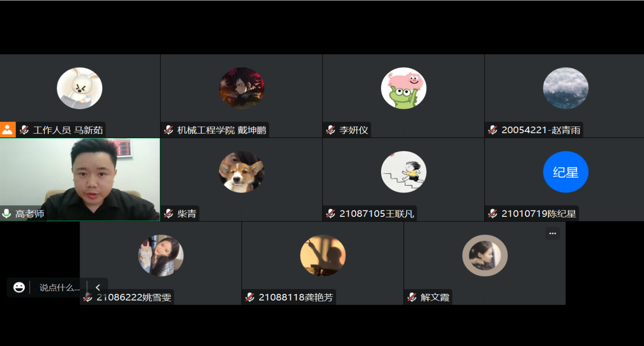644x346 pixels.
Task: Click the muted mic icon of 21088118龚艳芳
Action: point(250,297)
